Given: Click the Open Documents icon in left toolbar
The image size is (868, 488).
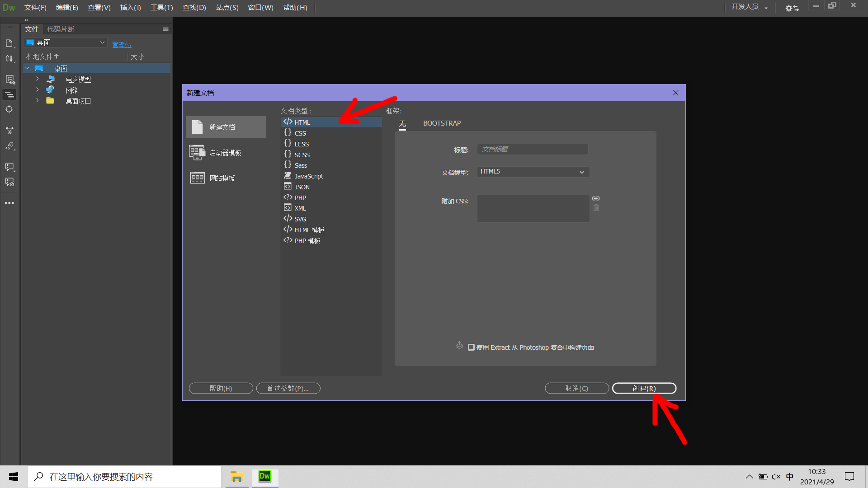Looking at the screenshot, I should pyautogui.click(x=9, y=43).
